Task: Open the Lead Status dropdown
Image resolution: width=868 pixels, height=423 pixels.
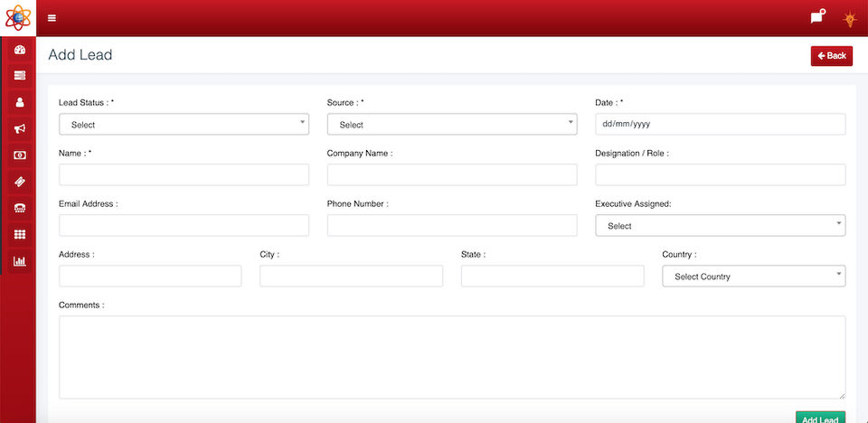Action: point(184,125)
